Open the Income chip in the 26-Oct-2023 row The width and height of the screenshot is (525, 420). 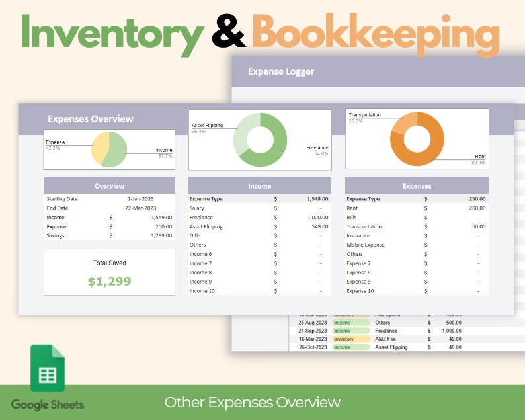click(x=351, y=347)
